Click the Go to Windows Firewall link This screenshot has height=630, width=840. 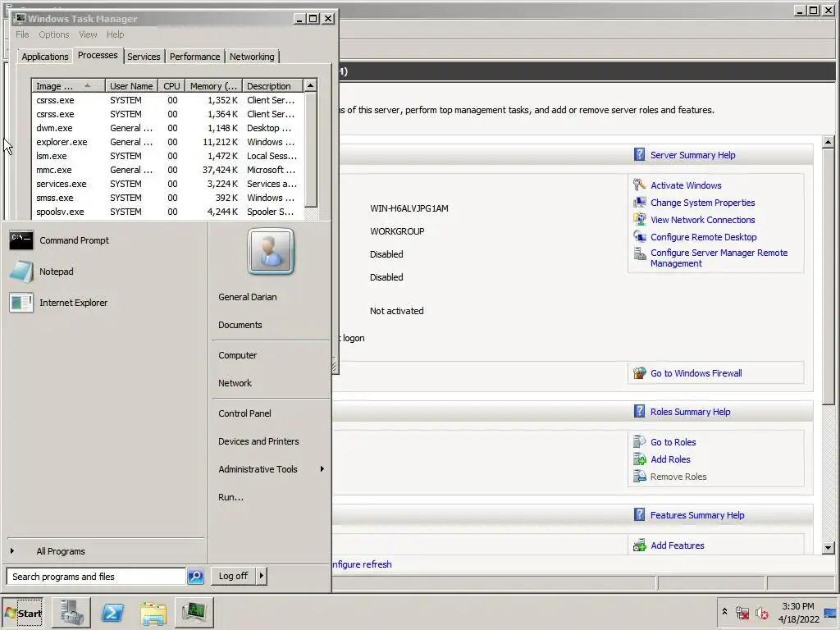coord(696,373)
